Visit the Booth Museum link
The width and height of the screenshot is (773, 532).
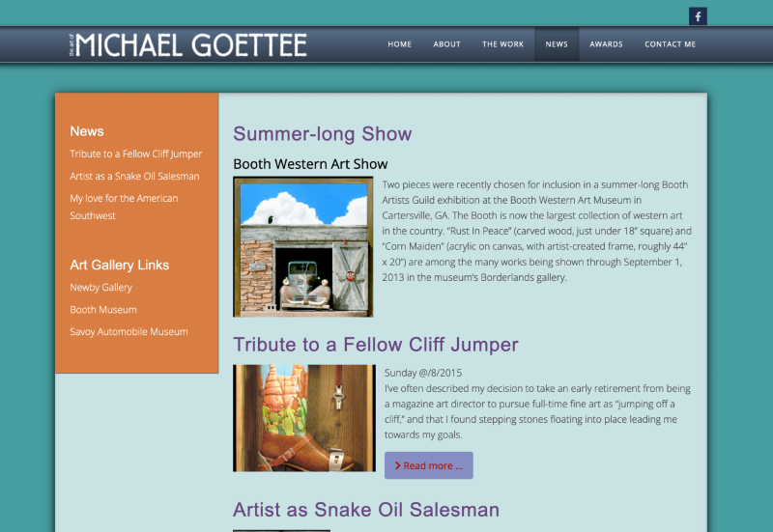tap(103, 310)
